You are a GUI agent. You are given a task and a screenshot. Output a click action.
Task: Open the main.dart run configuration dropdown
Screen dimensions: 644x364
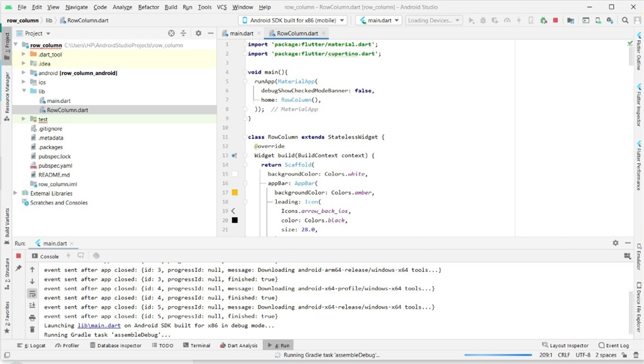click(x=379, y=20)
